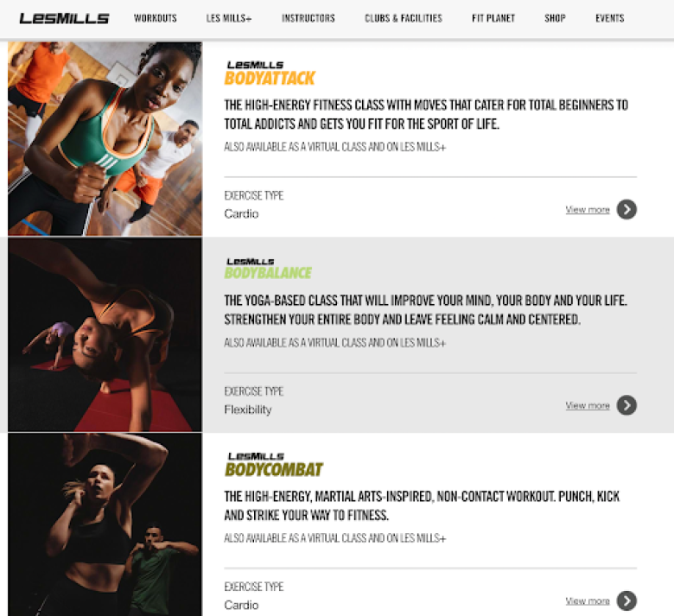674x616 pixels.
Task: Click the BODYBALANCE program logo
Action: tap(268, 269)
